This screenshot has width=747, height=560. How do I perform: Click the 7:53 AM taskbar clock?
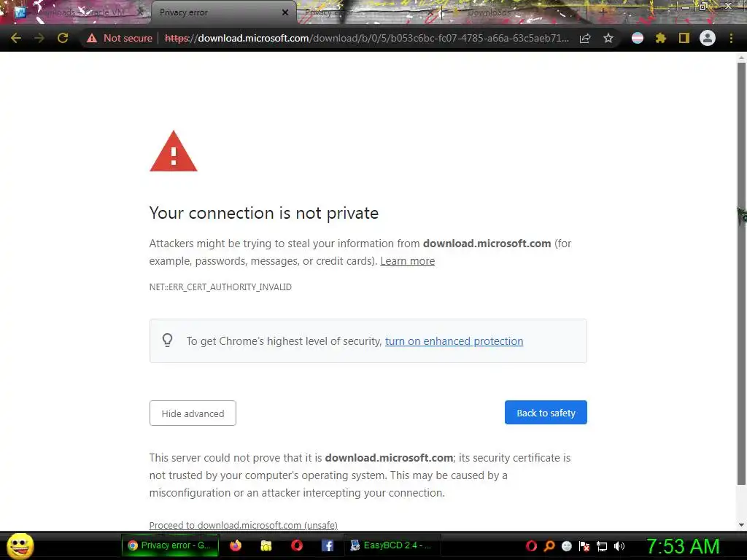(x=682, y=546)
